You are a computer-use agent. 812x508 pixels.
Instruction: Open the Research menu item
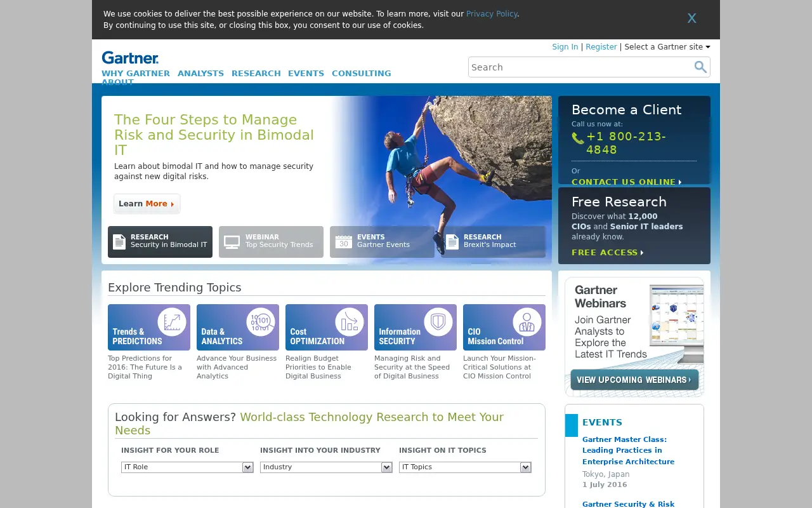(x=256, y=74)
